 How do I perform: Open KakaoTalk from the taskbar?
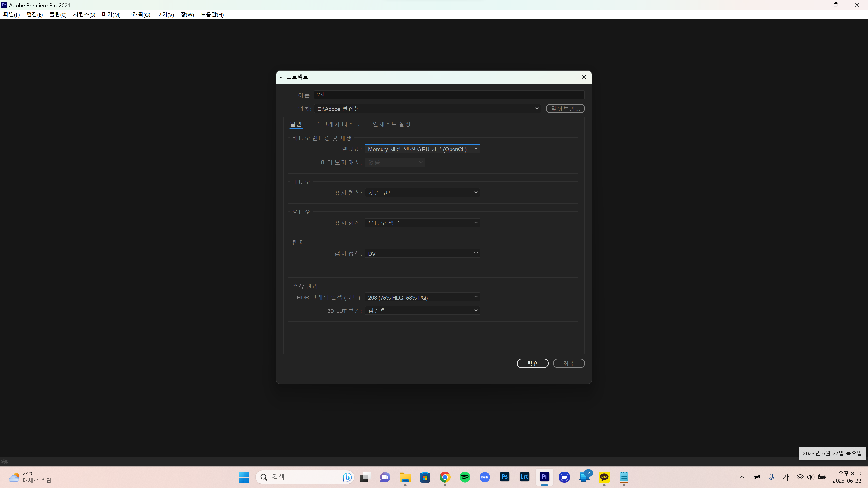click(x=604, y=477)
